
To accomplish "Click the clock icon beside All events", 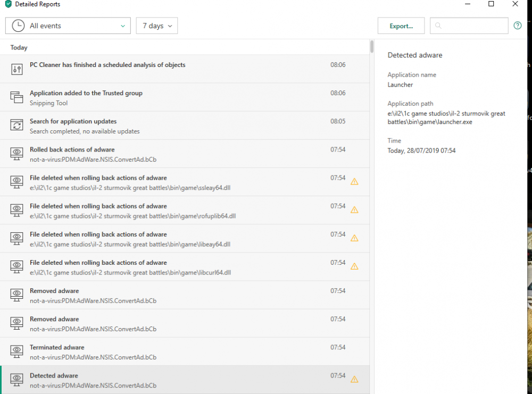I will click(x=18, y=26).
